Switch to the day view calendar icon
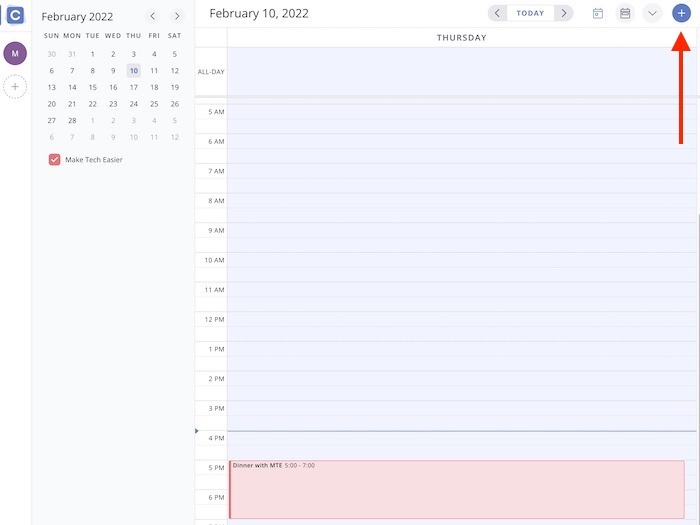The image size is (700, 525). coord(598,13)
